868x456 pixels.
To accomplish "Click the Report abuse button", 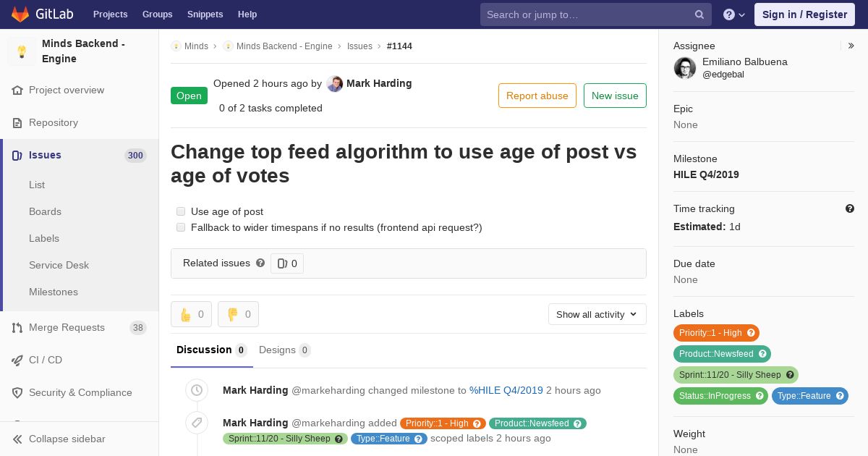I will [x=537, y=96].
